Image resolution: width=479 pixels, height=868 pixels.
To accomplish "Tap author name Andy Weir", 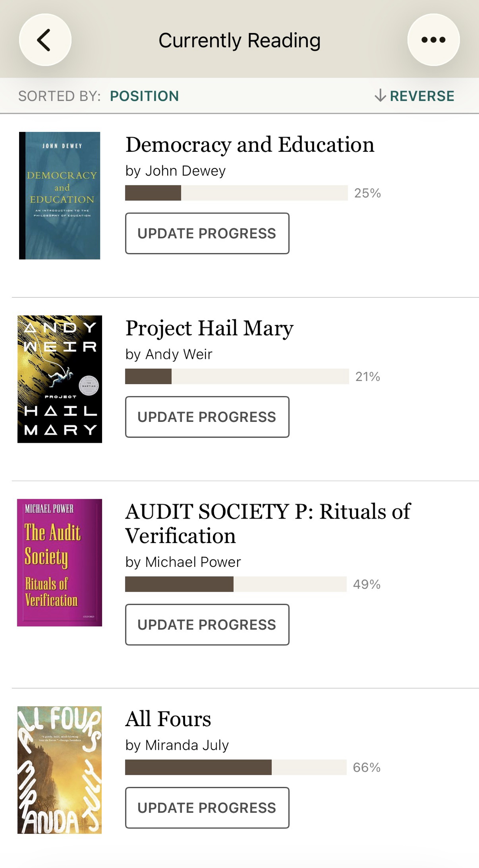I will tap(178, 354).
